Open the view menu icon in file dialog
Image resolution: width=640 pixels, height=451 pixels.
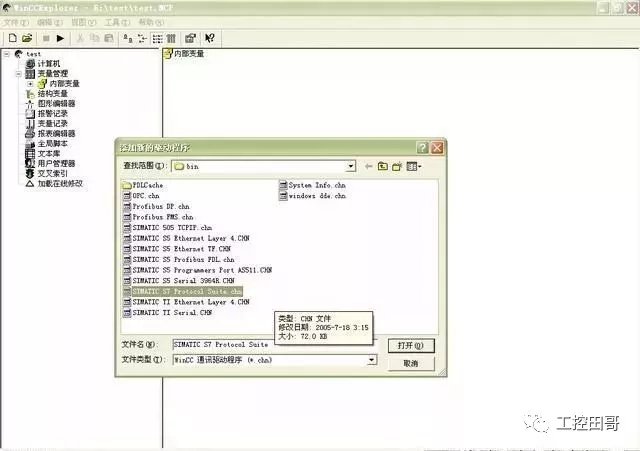[414, 167]
